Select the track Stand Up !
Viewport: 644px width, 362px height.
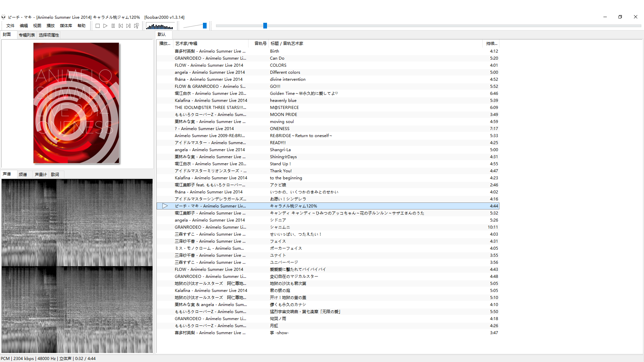tap(328, 164)
